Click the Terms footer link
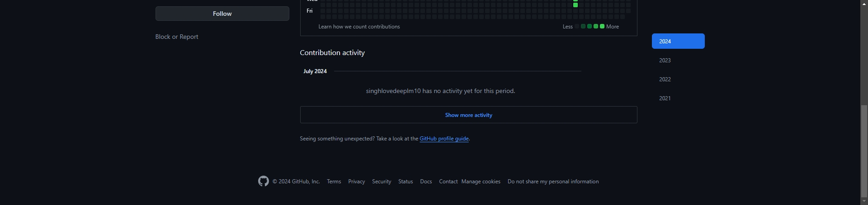This screenshot has height=205, width=868. (334, 182)
